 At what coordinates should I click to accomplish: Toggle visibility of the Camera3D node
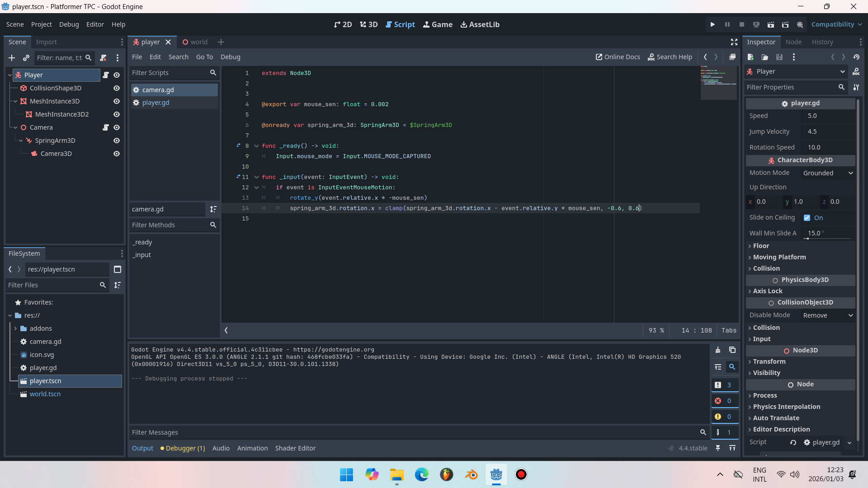[x=117, y=154]
